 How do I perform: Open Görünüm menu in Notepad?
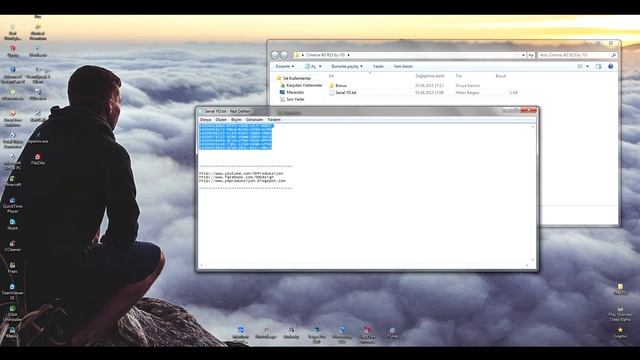pyautogui.click(x=254, y=120)
